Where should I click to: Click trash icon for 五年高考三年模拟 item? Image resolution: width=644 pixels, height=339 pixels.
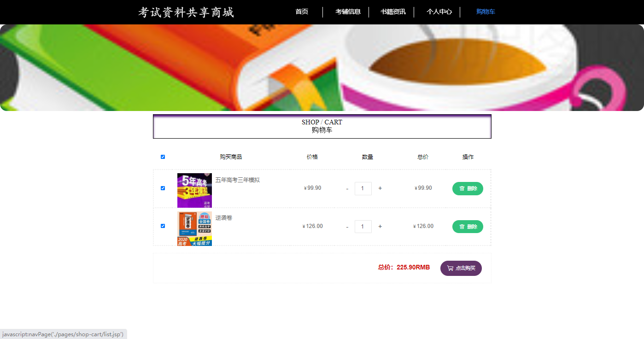tap(462, 188)
